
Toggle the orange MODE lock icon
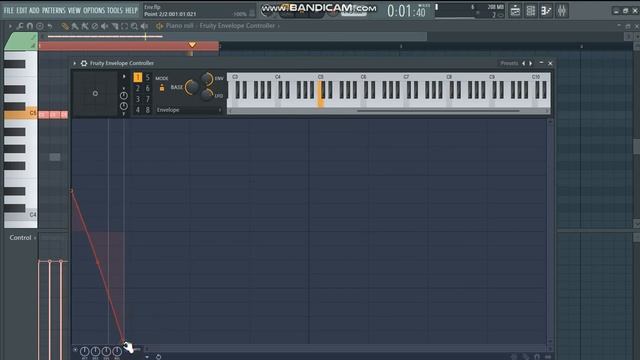(x=162, y=87)
